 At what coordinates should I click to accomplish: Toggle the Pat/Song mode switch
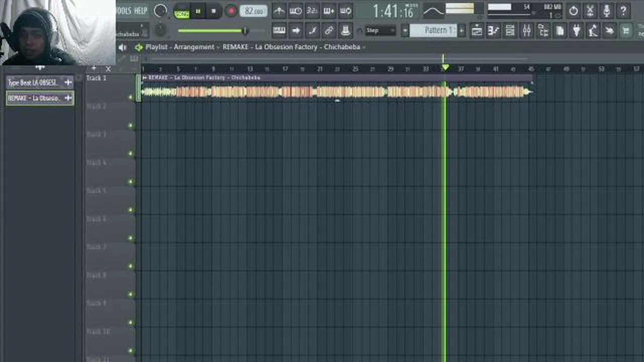tap(181, 11)
